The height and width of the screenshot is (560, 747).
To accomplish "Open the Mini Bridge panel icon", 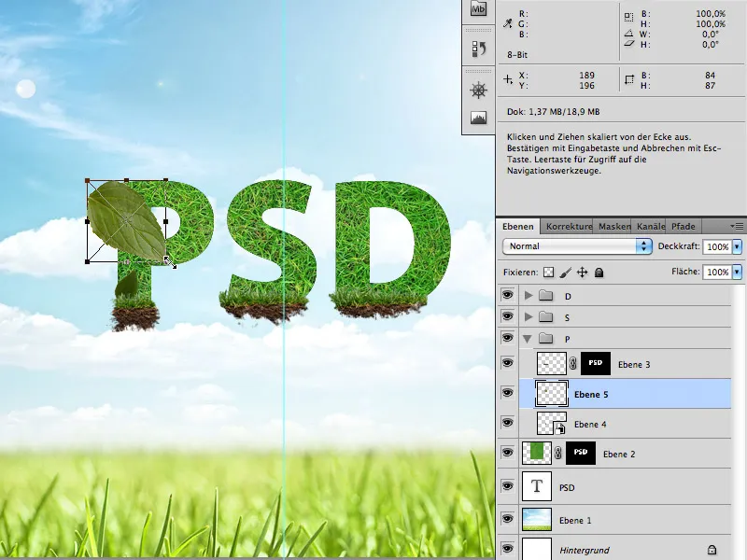I will point(478,9).
